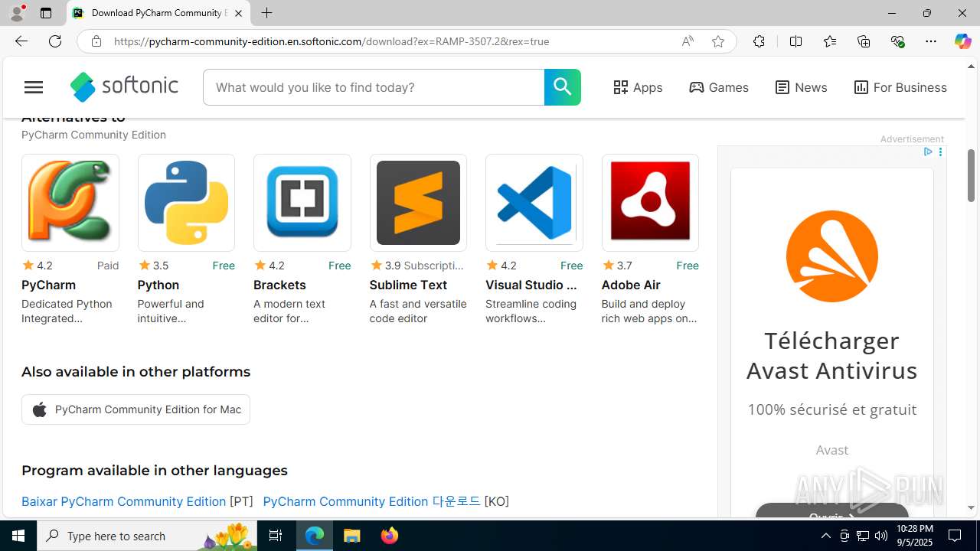Click the teal search magnifier button
The width and height of the screenshot is (980, 551).
click(563, 87)
